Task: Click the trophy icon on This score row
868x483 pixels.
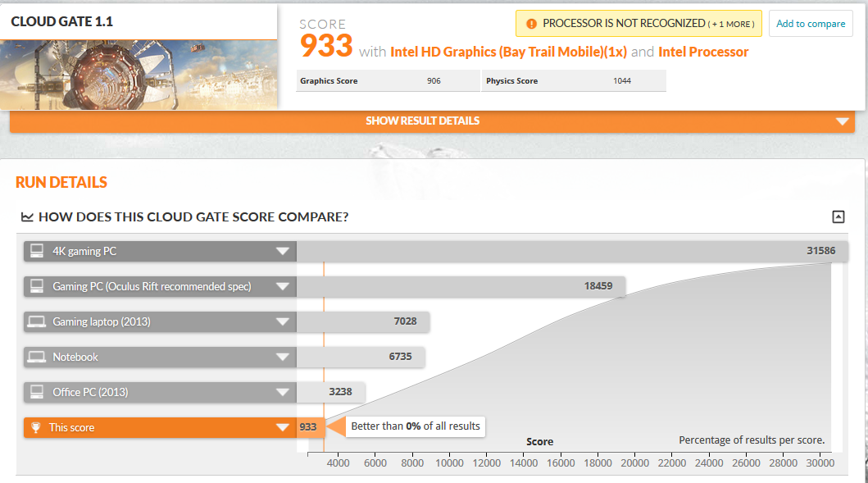Action: click(x=36, y=427)
